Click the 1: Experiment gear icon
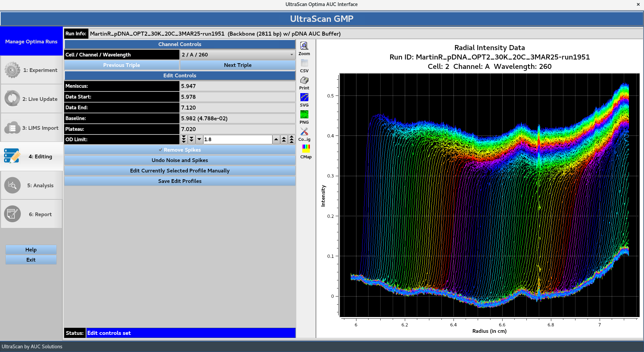644x352 pixels. [x=12, y=70]
